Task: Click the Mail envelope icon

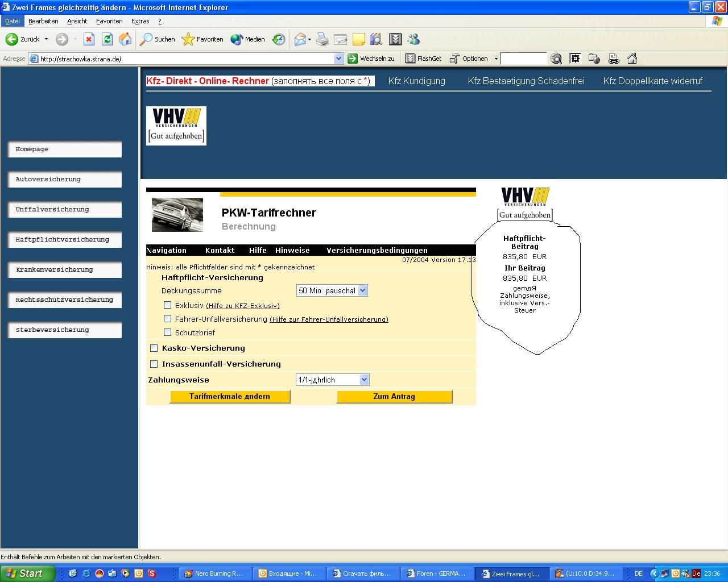Action: tap(300, 39)
